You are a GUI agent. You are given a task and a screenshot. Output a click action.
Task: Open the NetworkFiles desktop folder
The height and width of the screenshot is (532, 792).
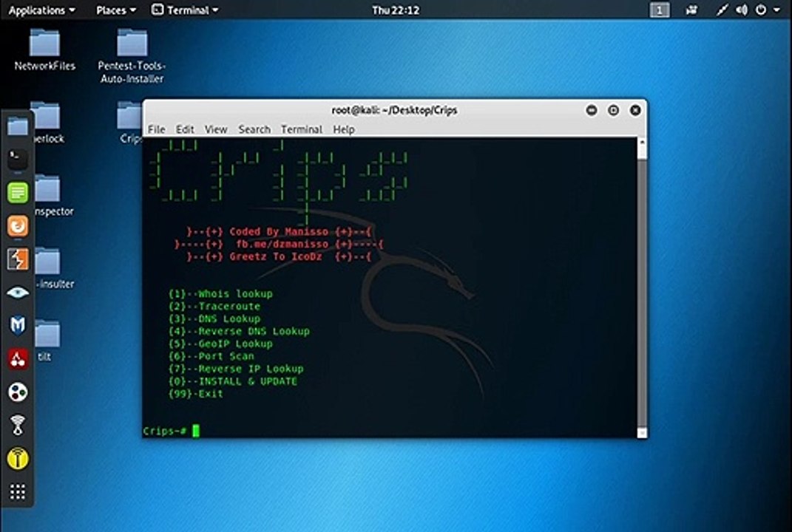44,50
